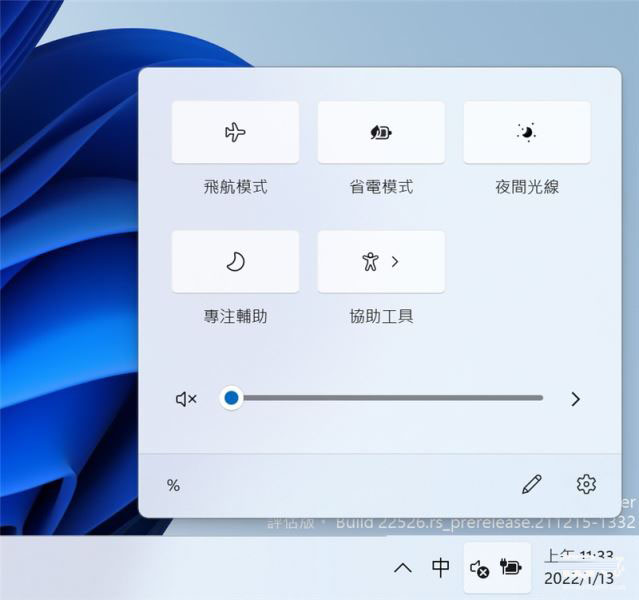This screenshot has width=639, height=600.
Task: Open the taskbar clock and date
Action: tap(578, 567)
